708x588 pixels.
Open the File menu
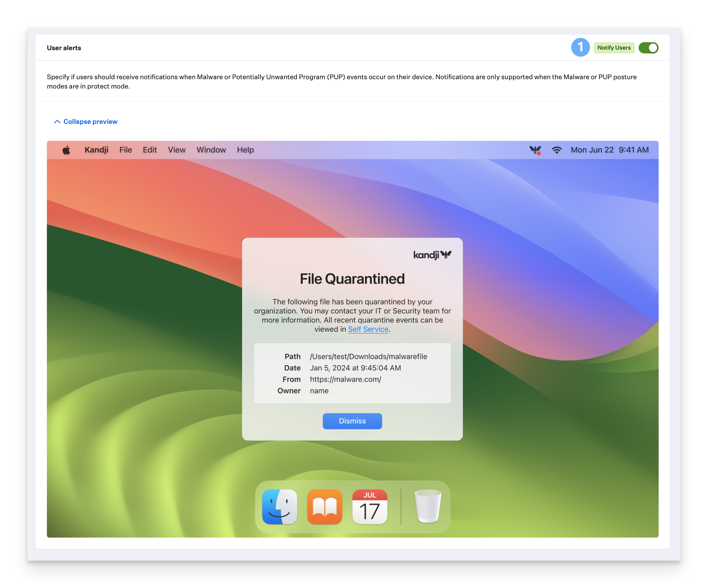coord(125,150)
